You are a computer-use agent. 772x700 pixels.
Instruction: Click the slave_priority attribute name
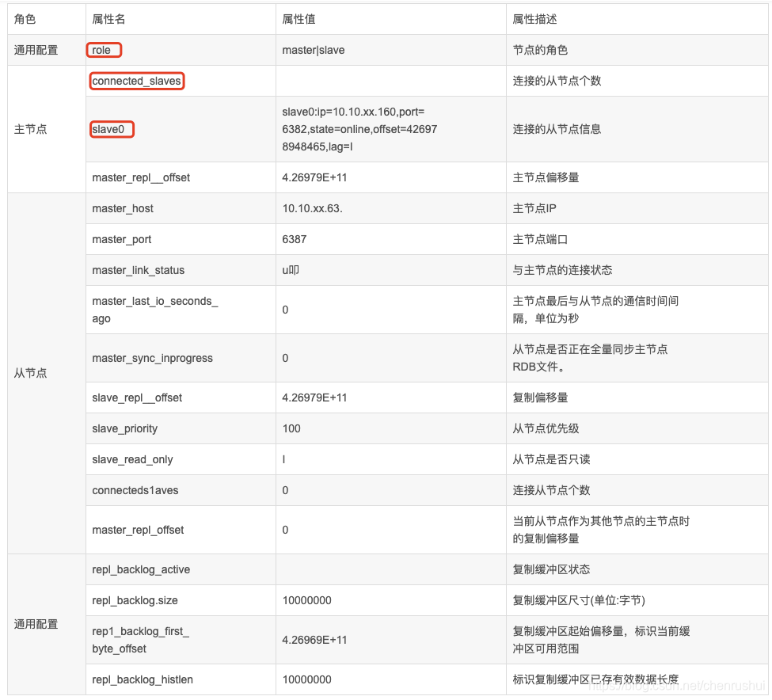124,428
